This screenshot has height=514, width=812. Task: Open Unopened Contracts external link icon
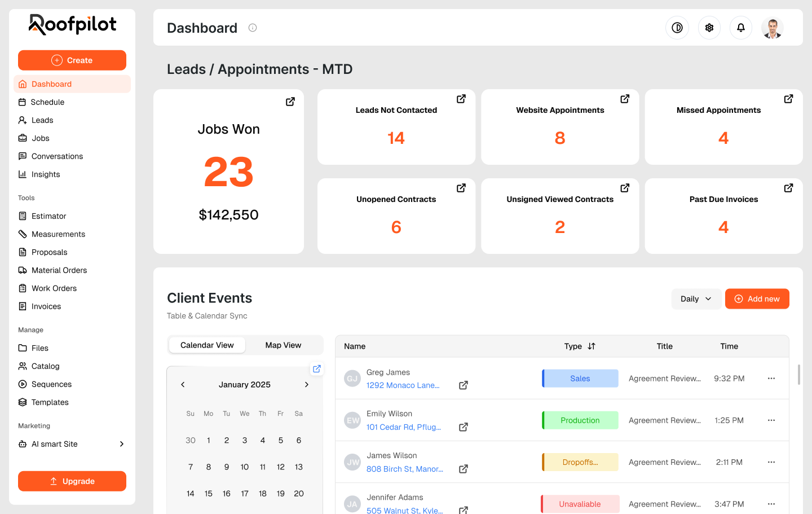coord(461,188)
